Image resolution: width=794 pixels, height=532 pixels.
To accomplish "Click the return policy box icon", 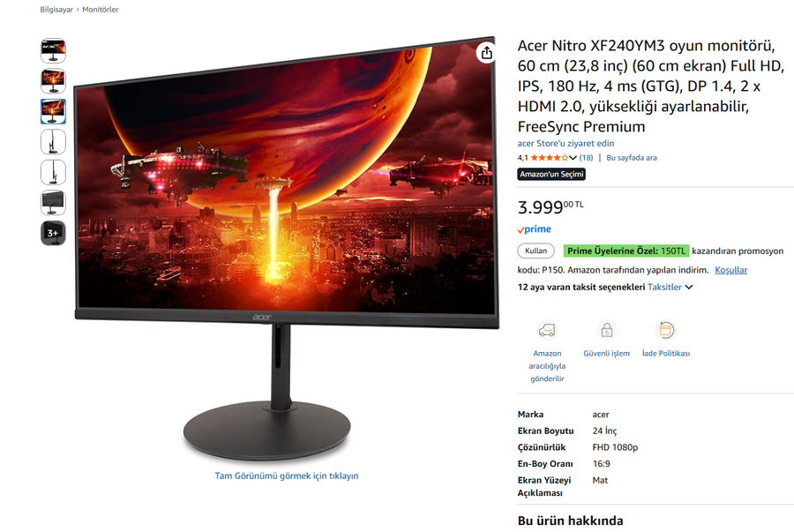I will click(666, 330).
